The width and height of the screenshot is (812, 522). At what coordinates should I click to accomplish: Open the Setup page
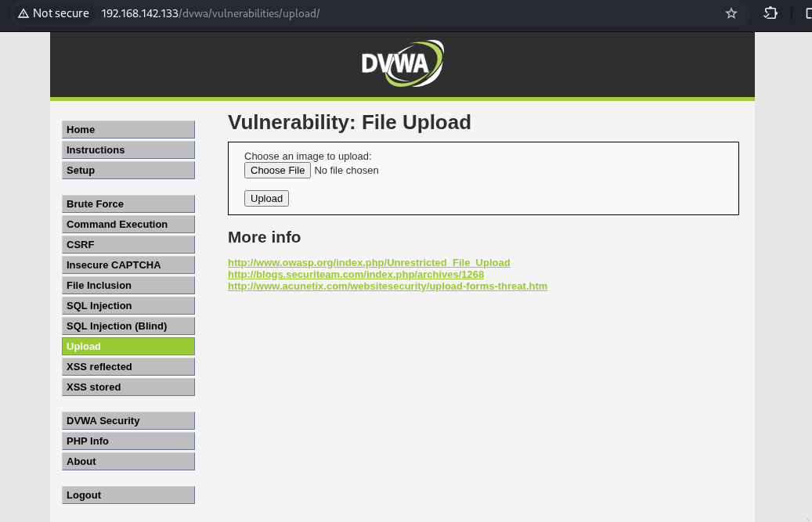tap(128, 170)
